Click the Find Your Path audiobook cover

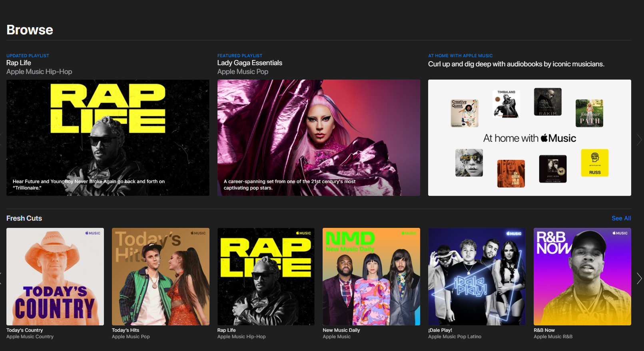(589, 114)
